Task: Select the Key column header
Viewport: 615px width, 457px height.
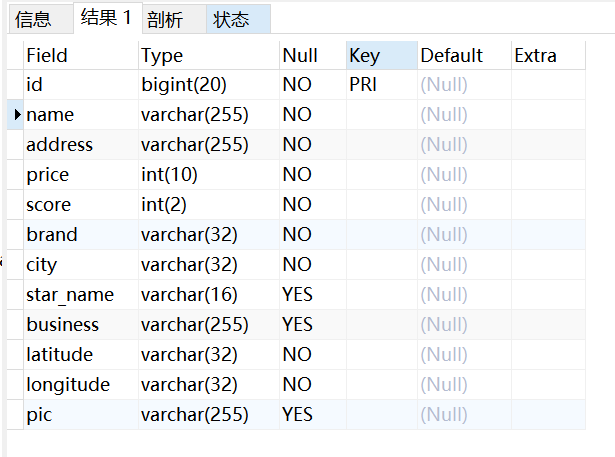Action: [382, 55]
